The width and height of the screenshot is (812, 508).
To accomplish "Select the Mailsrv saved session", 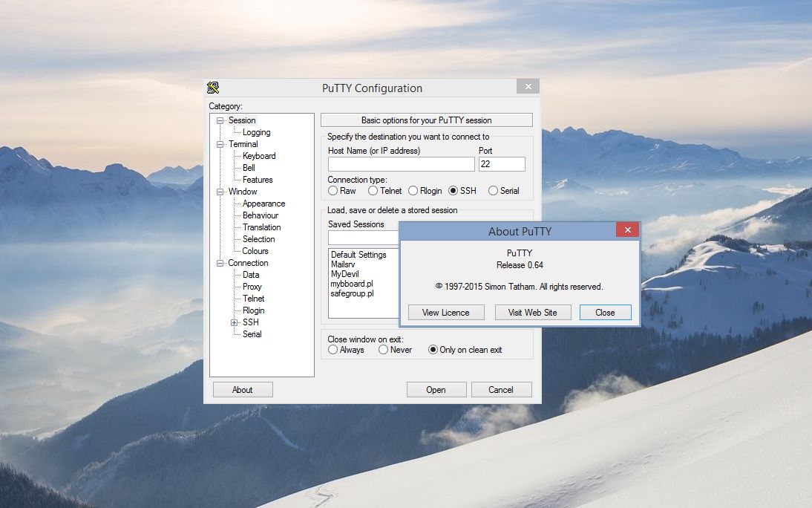I will pos(343,264).
